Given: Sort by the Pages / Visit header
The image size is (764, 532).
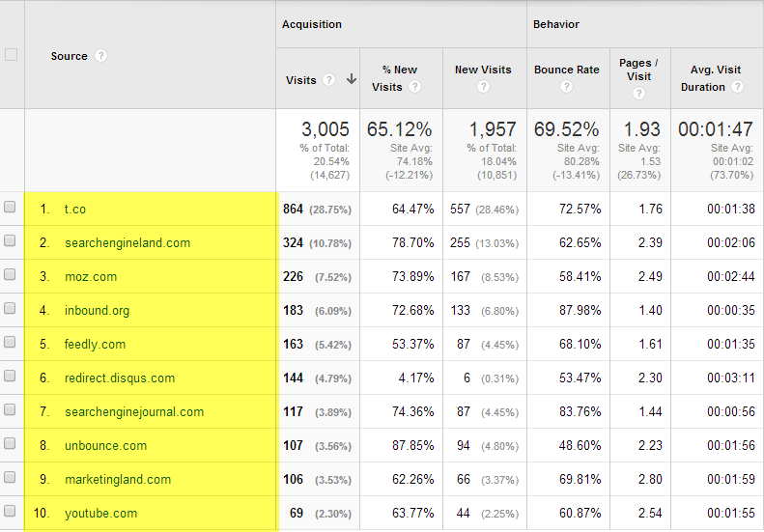Looking at the screenshot, I should 638,70.
